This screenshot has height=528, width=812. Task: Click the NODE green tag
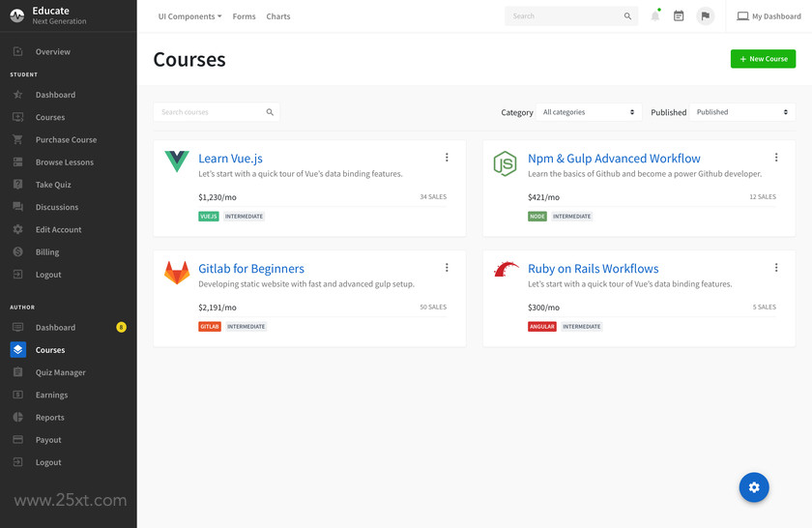537,216
